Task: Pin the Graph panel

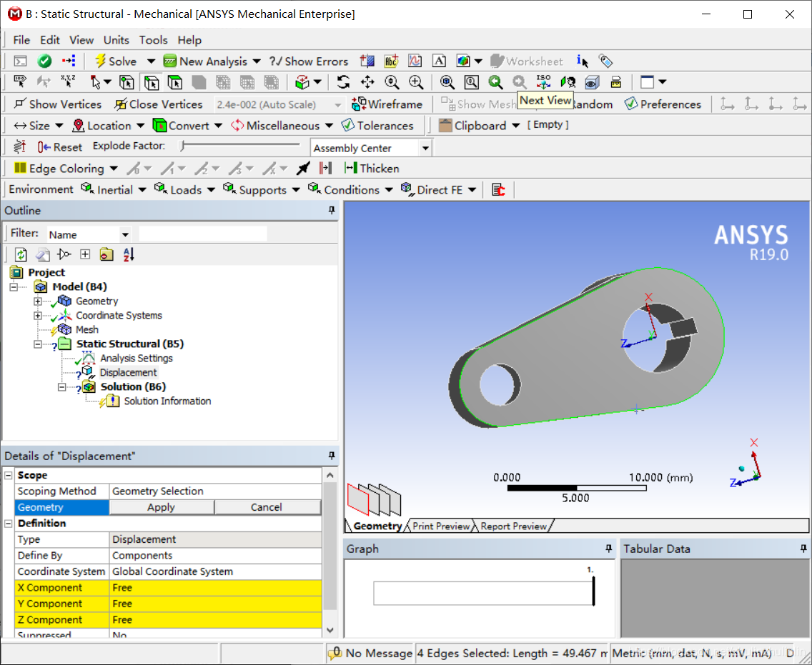Action: [x=608, y=548]
